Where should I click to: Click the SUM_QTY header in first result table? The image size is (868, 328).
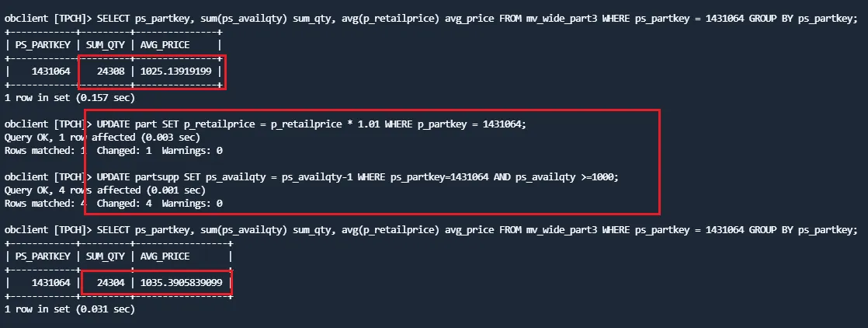point(105,45)
